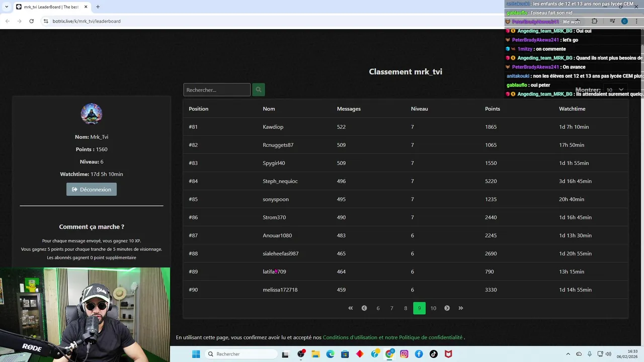
Task: Click the Position column header
Action: tap(199, 109)
